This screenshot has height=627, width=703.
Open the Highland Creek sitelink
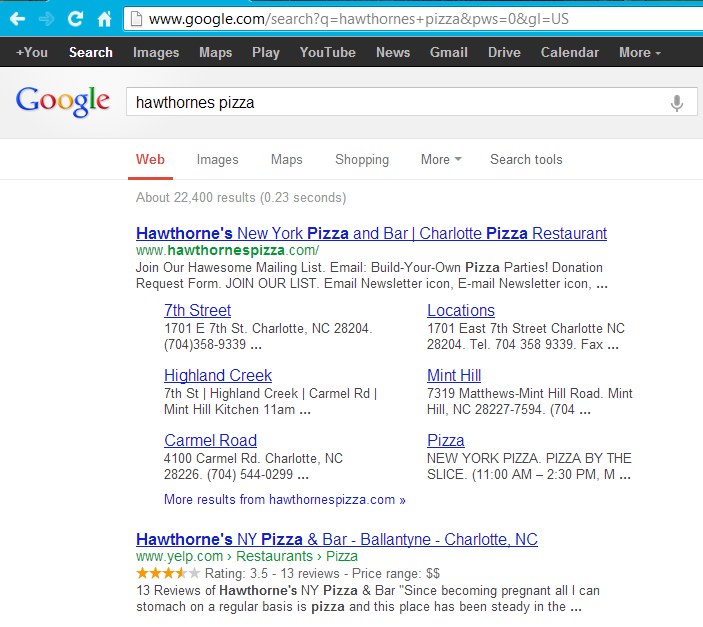[218, 375]
